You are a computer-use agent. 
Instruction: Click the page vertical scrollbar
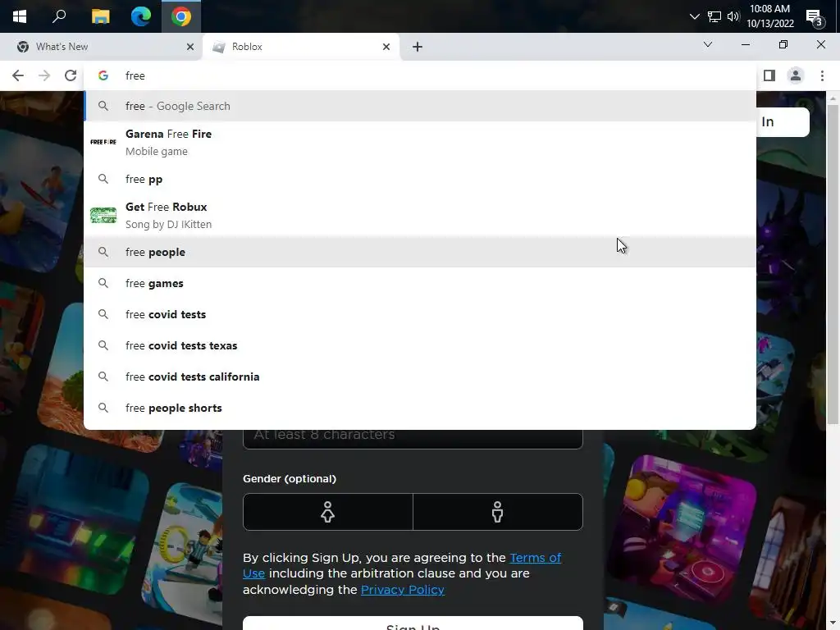click(833, 265)
